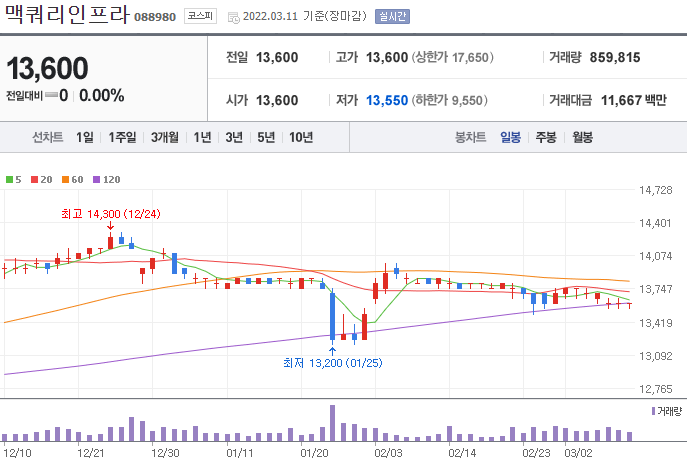This screenshot has height=462, width=687.
Task: Click the 거래량 859,815 value
Action: [615, 57]
